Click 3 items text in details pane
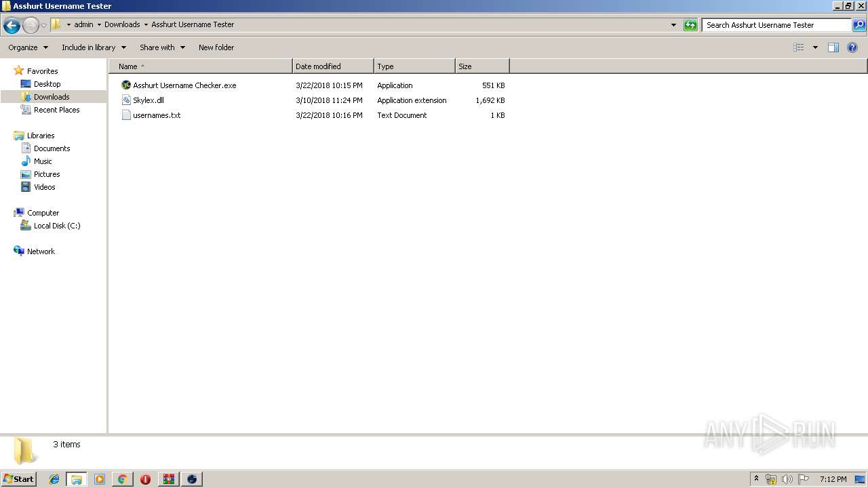868x488 pixels. (66, 445)
